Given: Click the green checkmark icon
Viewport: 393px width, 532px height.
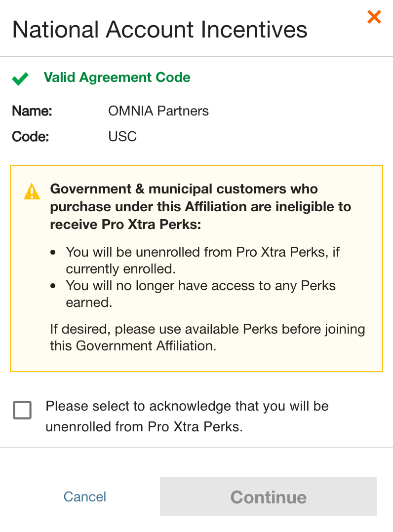Looking at the screenshot, I should tap(20, 78).
